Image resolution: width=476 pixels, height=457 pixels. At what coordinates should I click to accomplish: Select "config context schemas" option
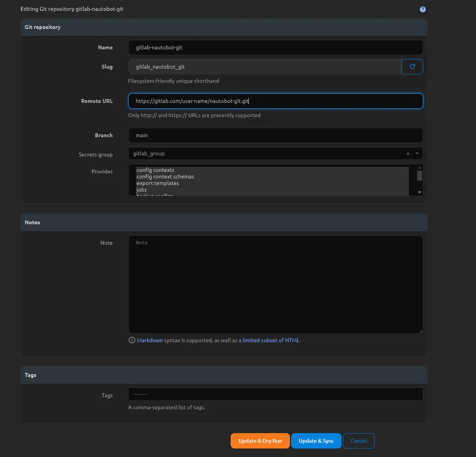165,176
